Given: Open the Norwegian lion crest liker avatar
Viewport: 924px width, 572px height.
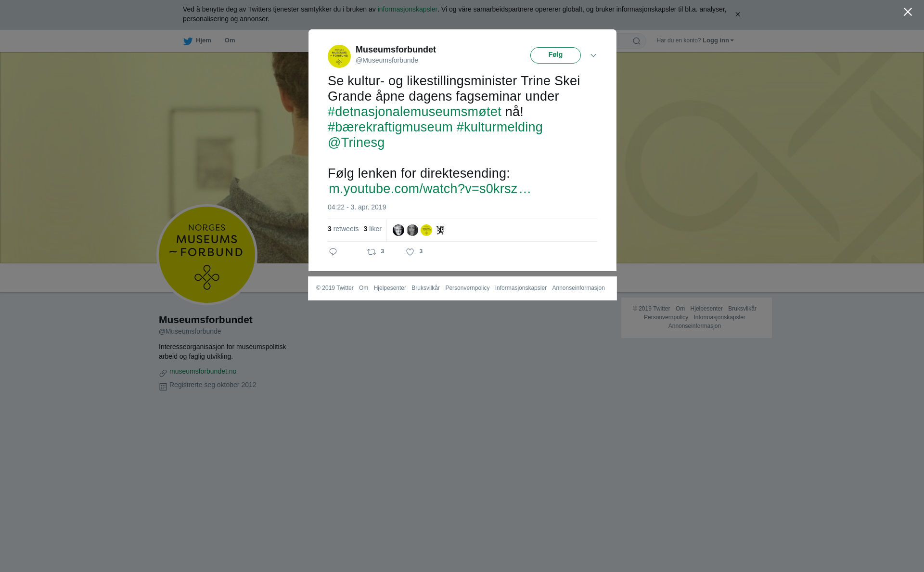Looking at the screenshot, I should click(x=440, y=230).
